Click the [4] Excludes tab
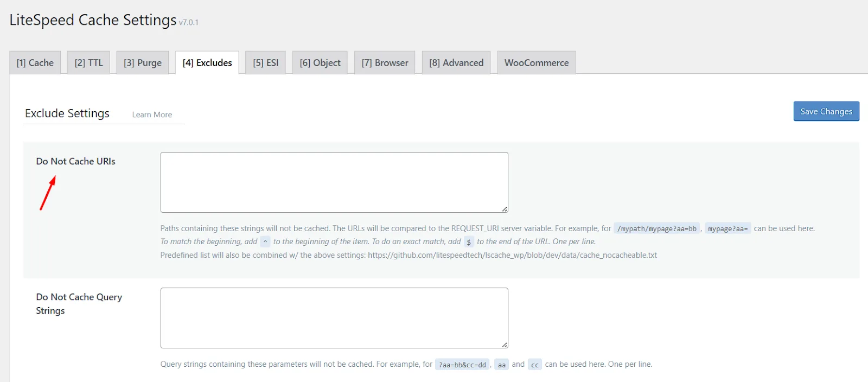 click(x=207, y=62)
